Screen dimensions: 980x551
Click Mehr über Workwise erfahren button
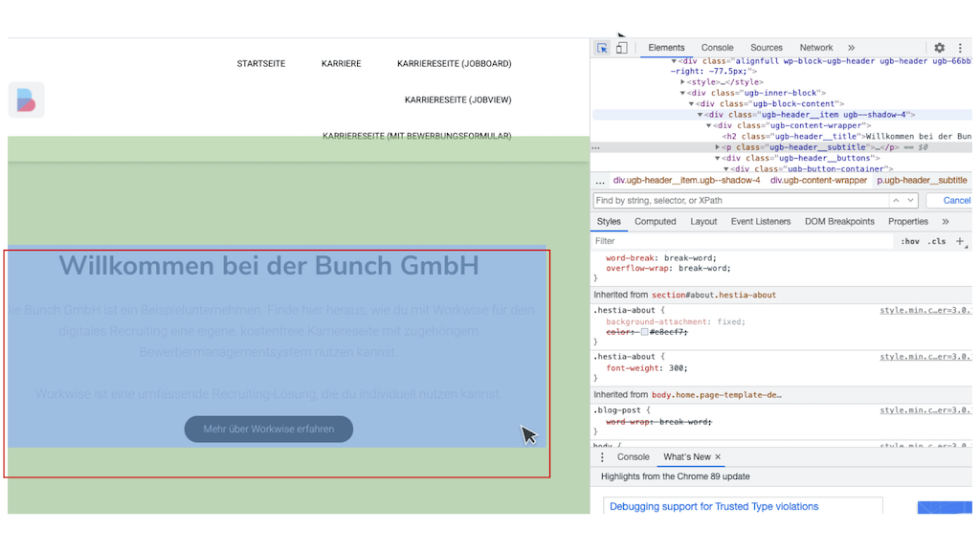269,430
